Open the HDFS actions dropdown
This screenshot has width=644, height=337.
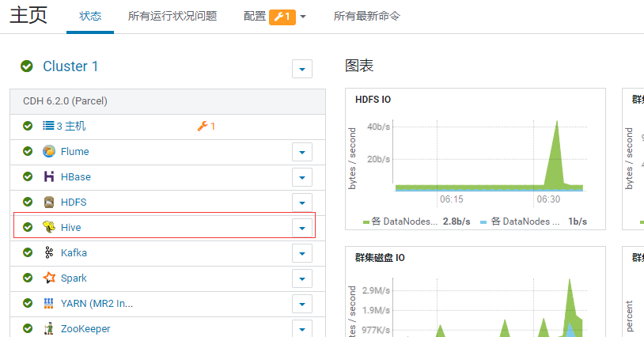302,203
